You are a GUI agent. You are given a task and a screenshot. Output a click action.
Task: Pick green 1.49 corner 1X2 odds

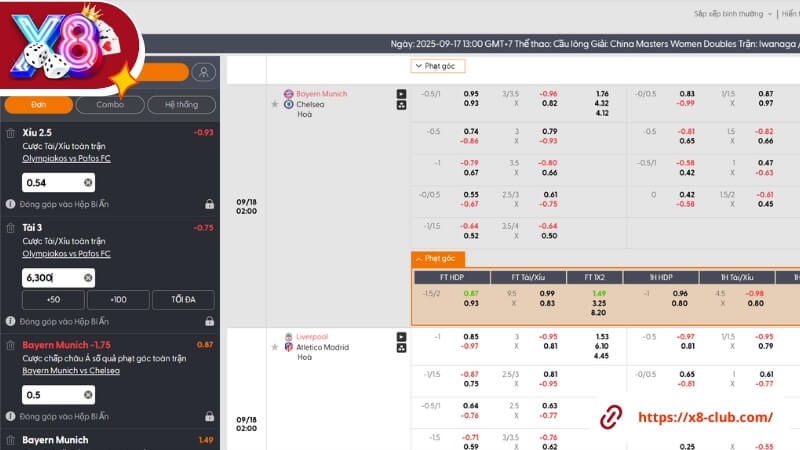(599, 293)
